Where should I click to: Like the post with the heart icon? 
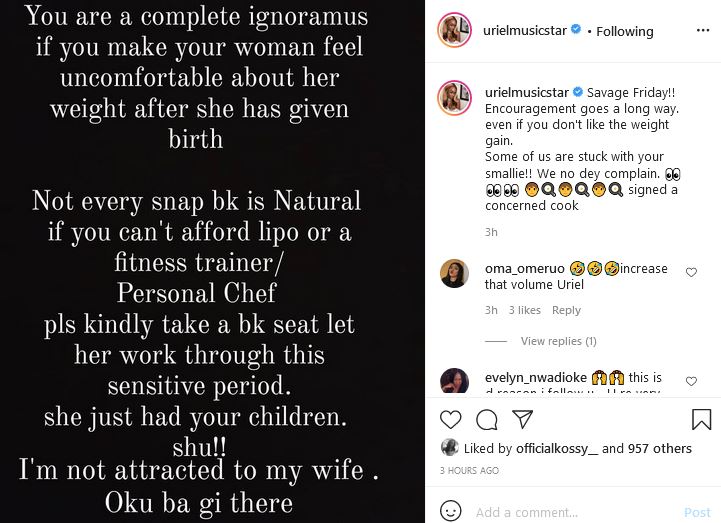click(451, 419)
